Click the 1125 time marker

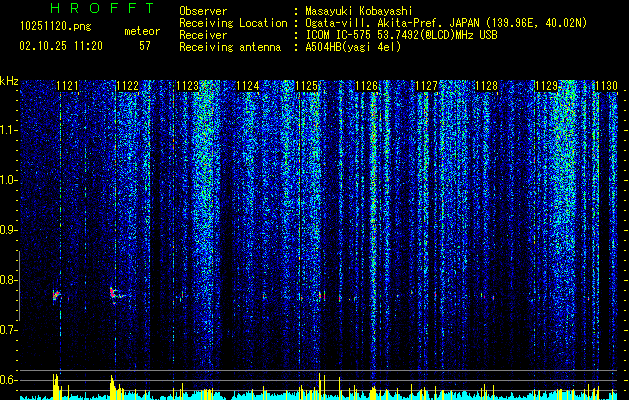click(307, 86)
